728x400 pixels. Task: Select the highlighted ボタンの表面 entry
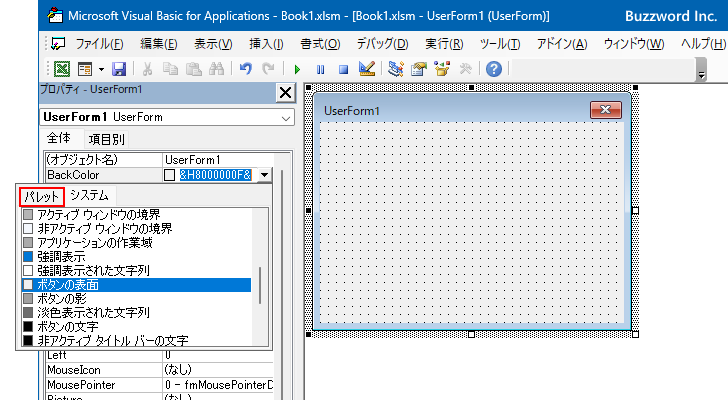point(137,284)
